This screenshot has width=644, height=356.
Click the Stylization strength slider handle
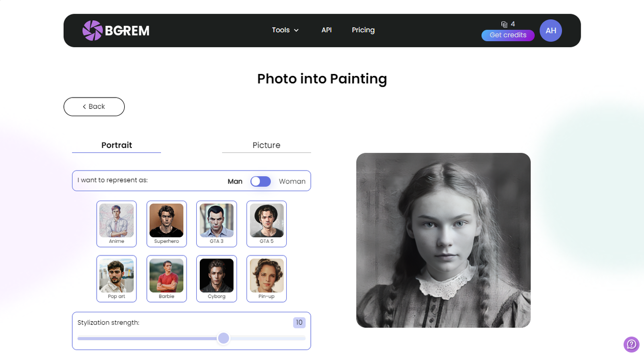click(224, 338)
